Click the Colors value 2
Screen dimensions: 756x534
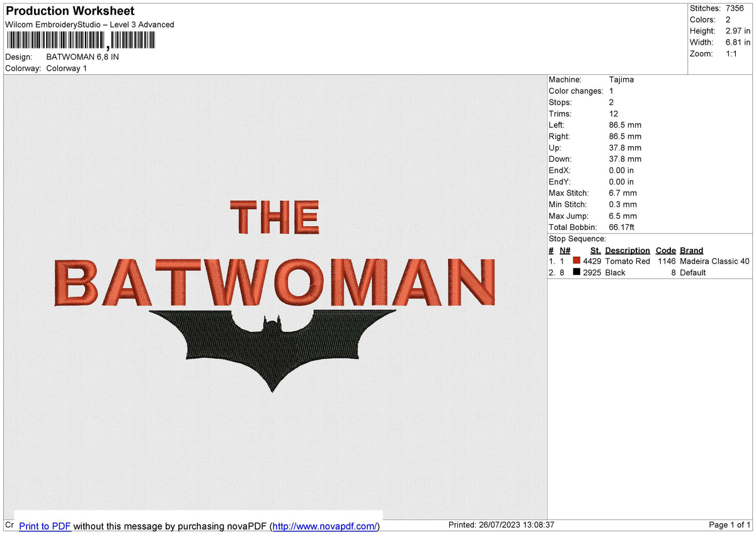tap(728, 20)
